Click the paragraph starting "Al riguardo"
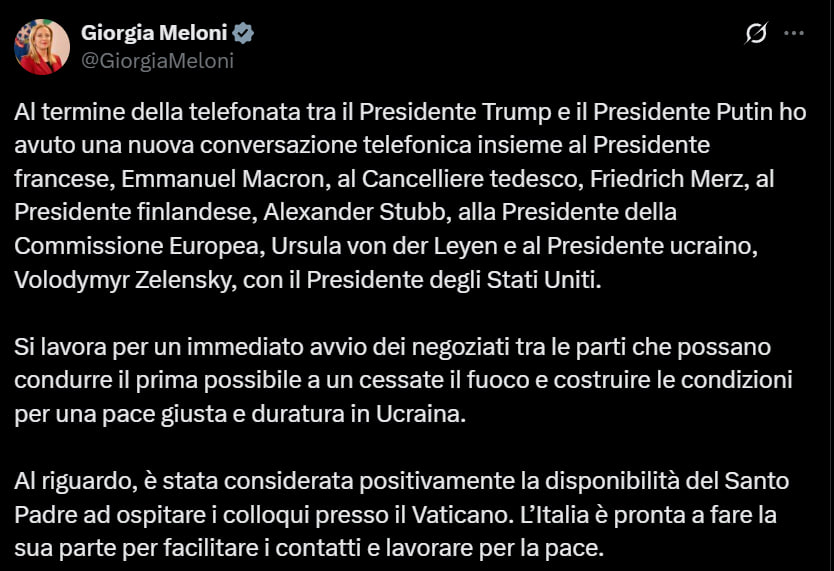This screenshot has width=834, height=571. point(401,514)
